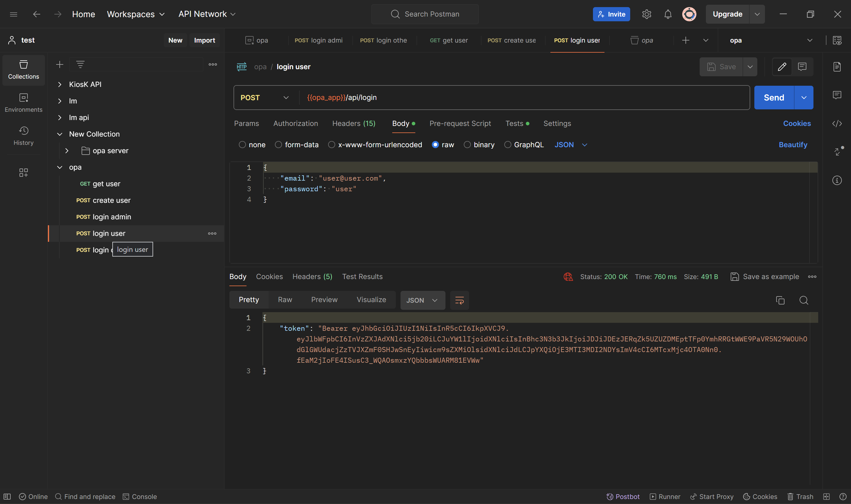Open the Environments sidebar panel
The image size is (851, 504).
coord(23,103)
